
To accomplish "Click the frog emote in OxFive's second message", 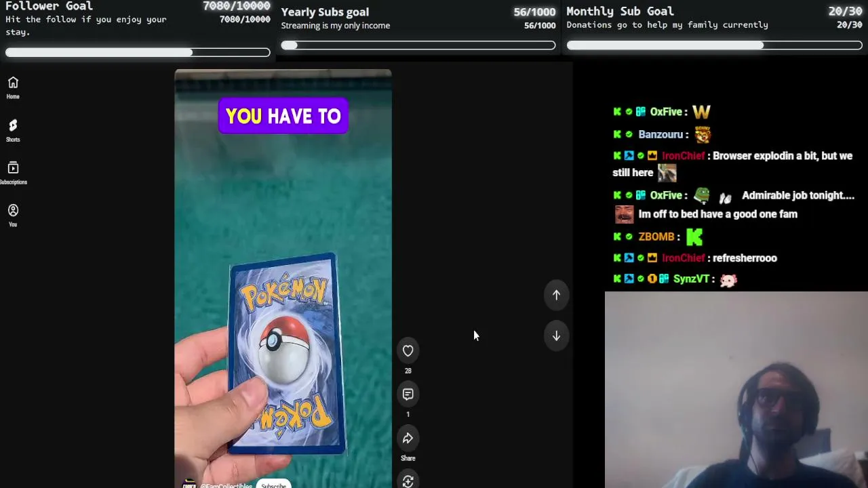I will click(702, 195).
